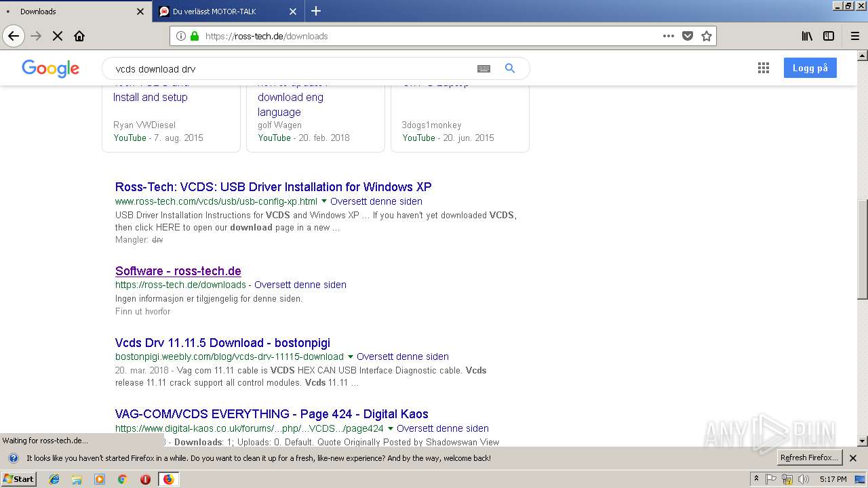This screenshot has height=488, width=868.
Task: Open Windows Media Player taskbar icon
Action: (100, 479)
